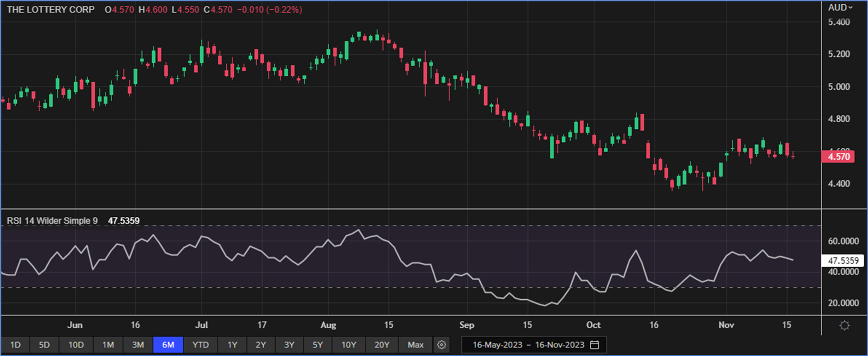This screenshot has height=356, width=868.
Task: Pick the 20Y timeframe
Action: coord(382,345)
